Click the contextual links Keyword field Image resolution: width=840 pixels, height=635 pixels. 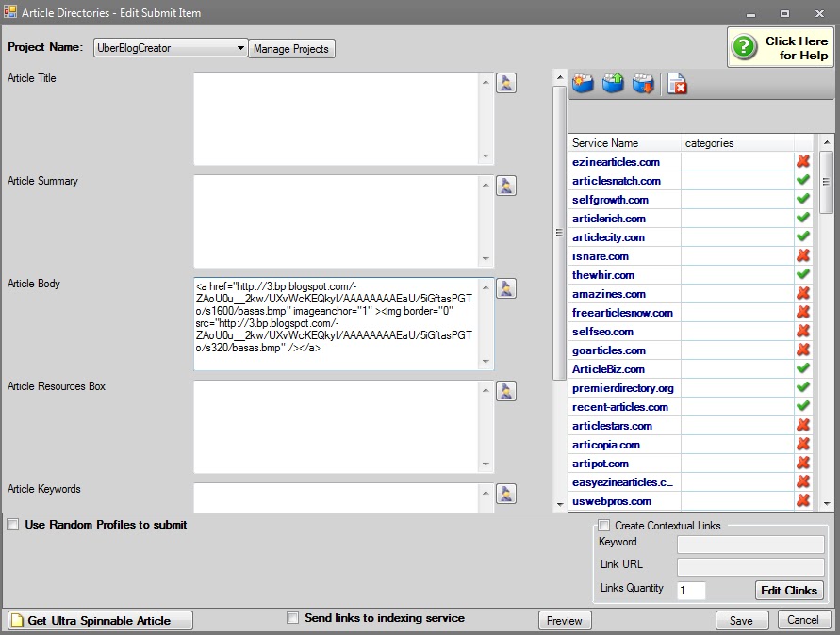tap(750, 544)
